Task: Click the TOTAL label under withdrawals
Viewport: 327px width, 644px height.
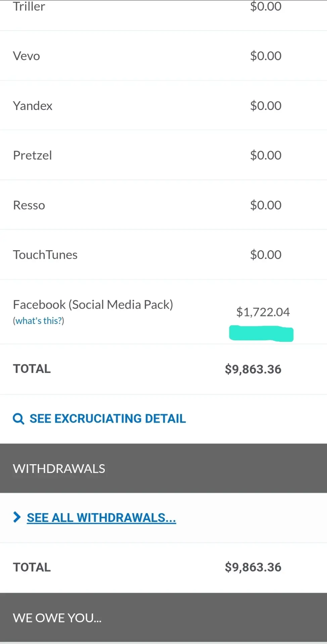Action: pyautogui.click(x=32, y=567)
